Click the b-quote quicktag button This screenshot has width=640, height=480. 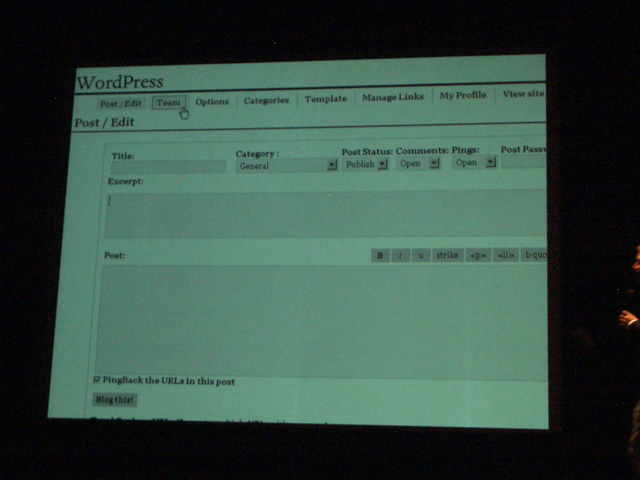click(x=533, y=255)
